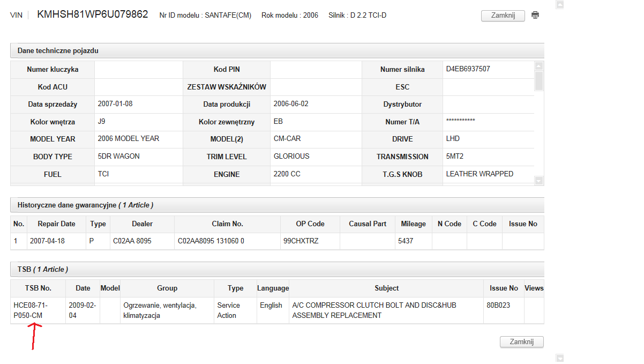Click the ZESTAW WSKAŹNIKÓW label
Screen dimensions: 644x364
227,87
